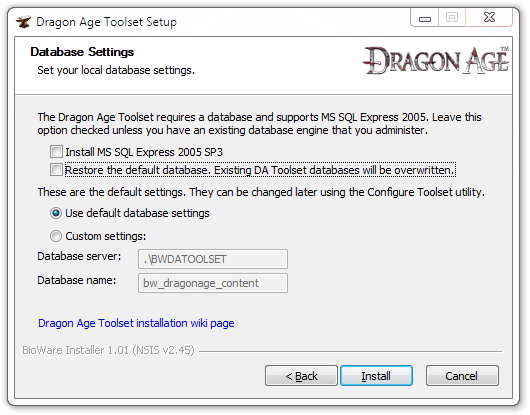The image size is (530, 415).
Task: Click the Database name text box
Action: [x=213, y=283]
